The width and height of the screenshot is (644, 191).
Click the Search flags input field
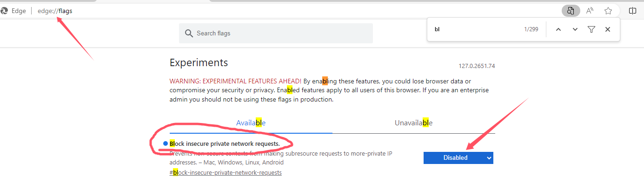coord(276,33)
